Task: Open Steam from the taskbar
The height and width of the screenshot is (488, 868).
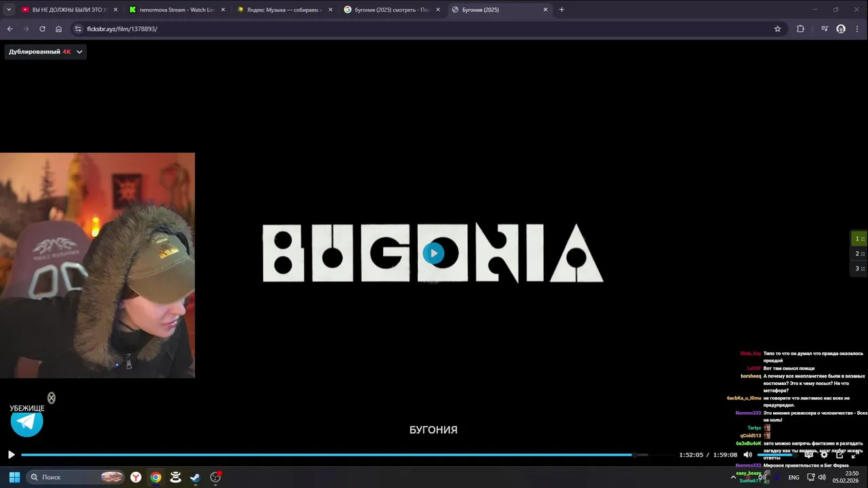Action: click(x=195, y=477)
